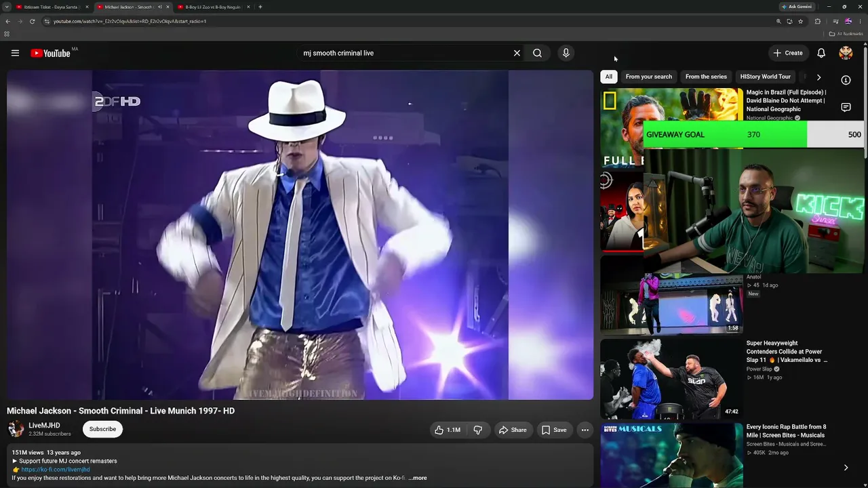Viewport: 868px width, 488px height.
Task: Click the "151M views 13 years ago" text
Action: coord(46,452)
